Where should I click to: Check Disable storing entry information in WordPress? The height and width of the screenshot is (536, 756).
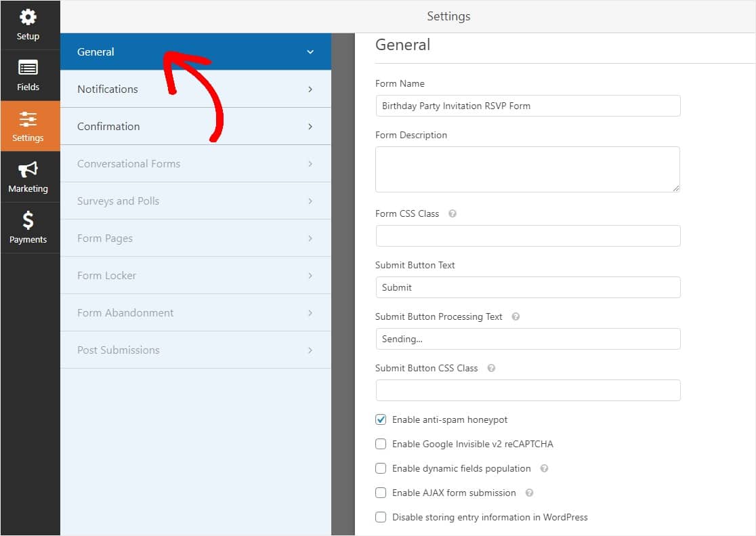[x=381, y=517]
